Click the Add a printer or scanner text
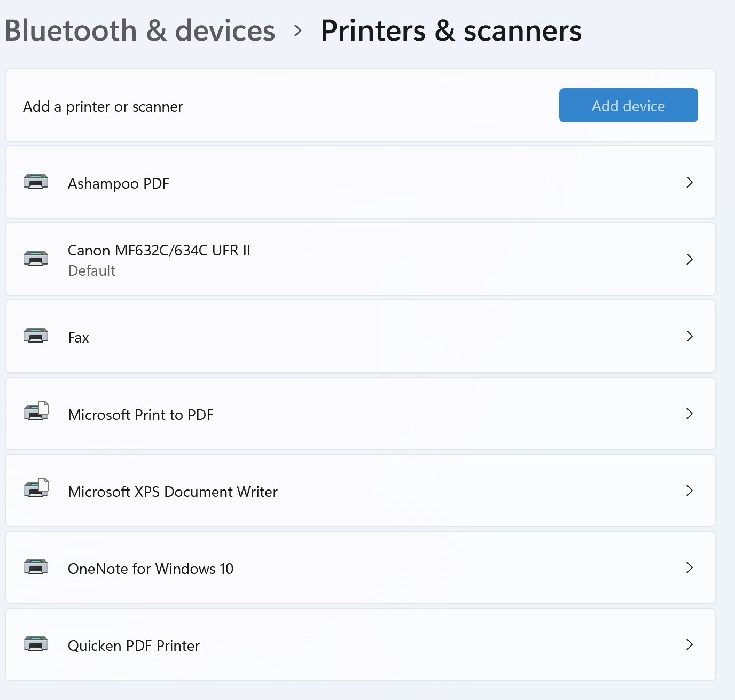735x700 pixels. pyautogui.click(x=103, y=107)
